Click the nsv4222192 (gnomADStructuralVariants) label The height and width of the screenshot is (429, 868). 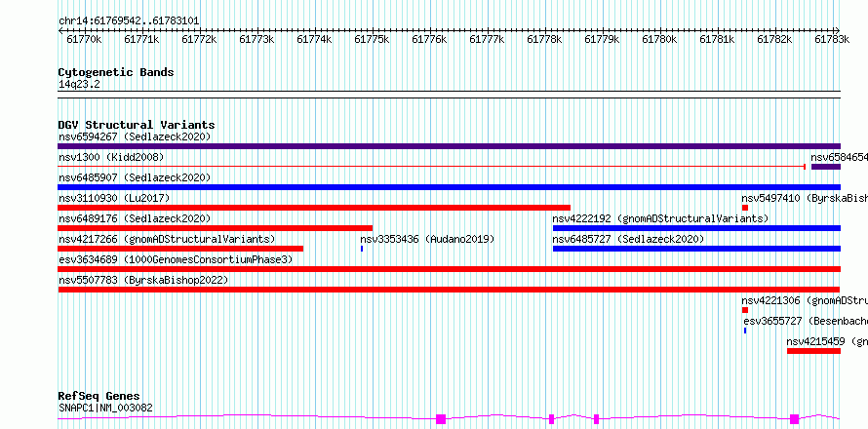point(661,218)
